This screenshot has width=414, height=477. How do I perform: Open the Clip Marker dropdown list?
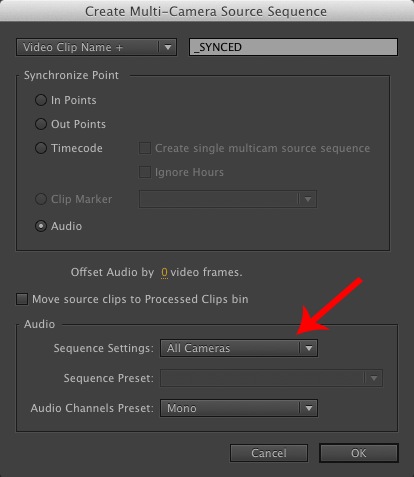228,199
